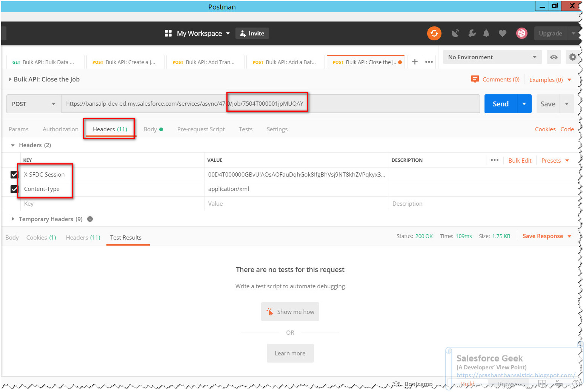Click the Invite button
The height and width of the screenshot is (392, 586).
pyautogui.click(x=252, y=33)
